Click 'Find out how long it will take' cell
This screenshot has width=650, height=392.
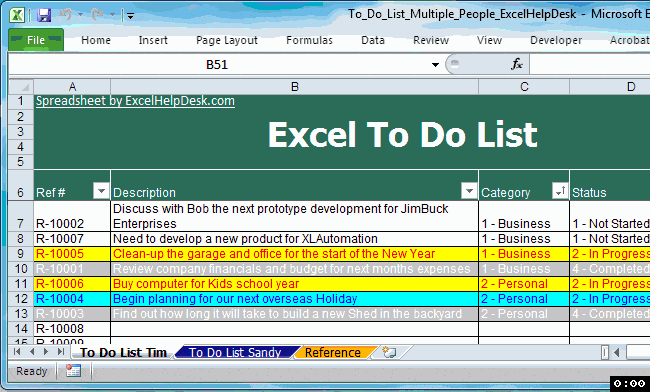coord(294,314)
